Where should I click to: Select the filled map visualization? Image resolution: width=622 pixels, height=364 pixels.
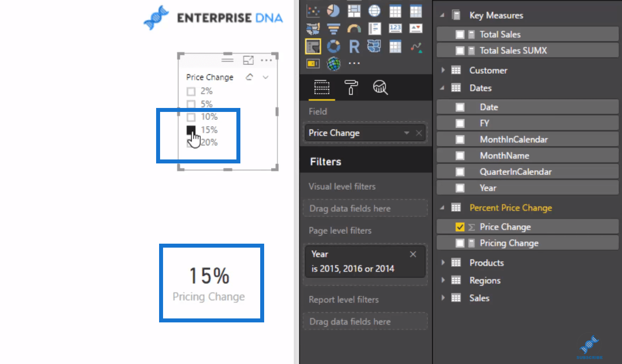[313, 29]
